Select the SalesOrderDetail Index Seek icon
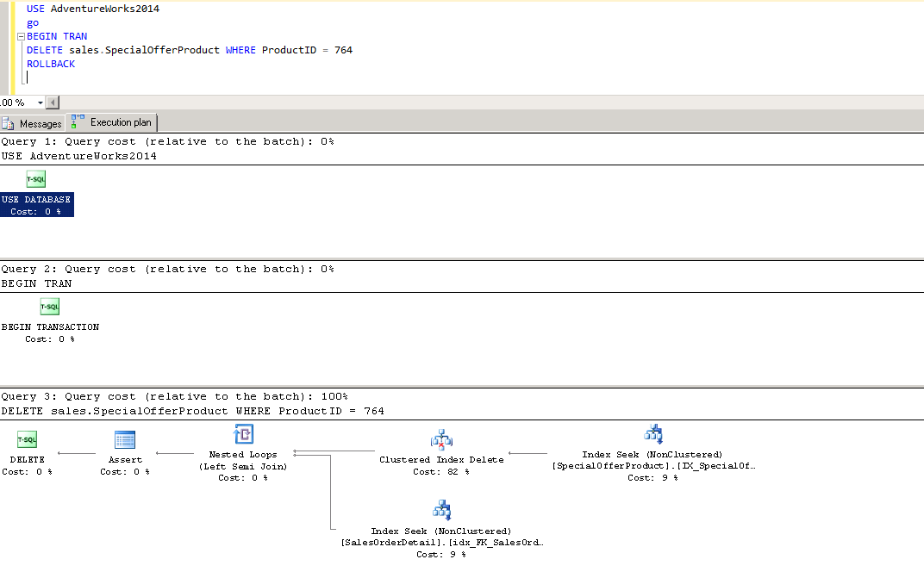The height and width of the screenshot is (578, 924). (441, 511)
